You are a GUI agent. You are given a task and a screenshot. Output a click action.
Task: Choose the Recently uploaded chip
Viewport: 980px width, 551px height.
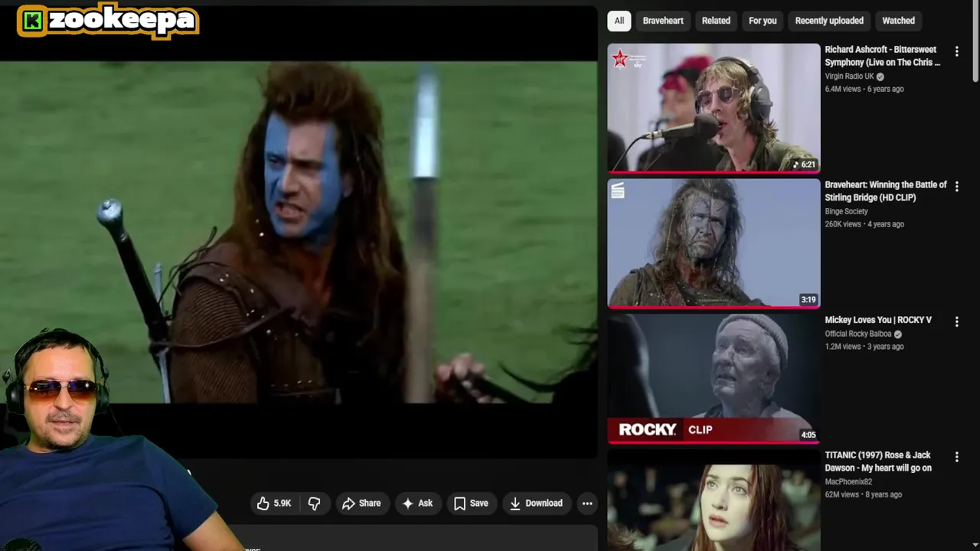tap(829, 21)
